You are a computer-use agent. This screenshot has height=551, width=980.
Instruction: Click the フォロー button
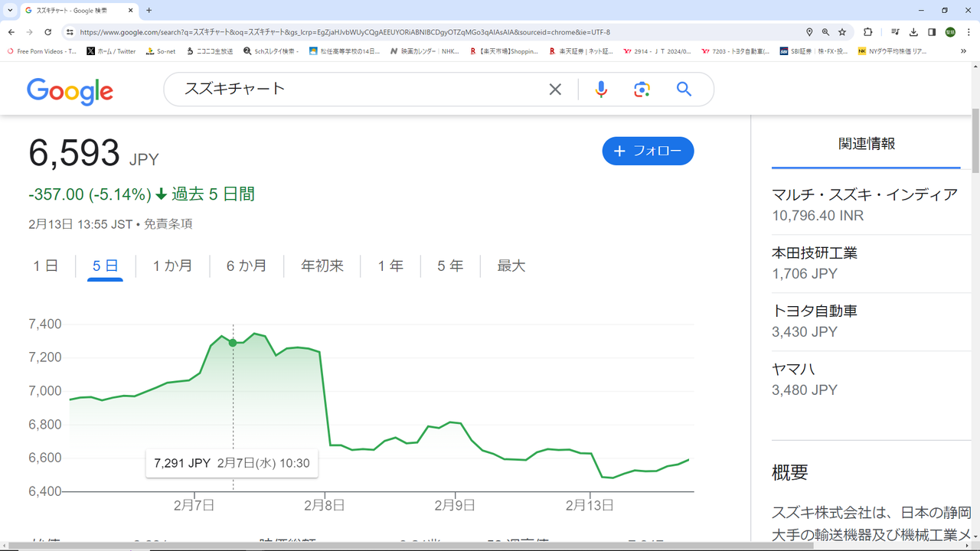pos(648,151)
